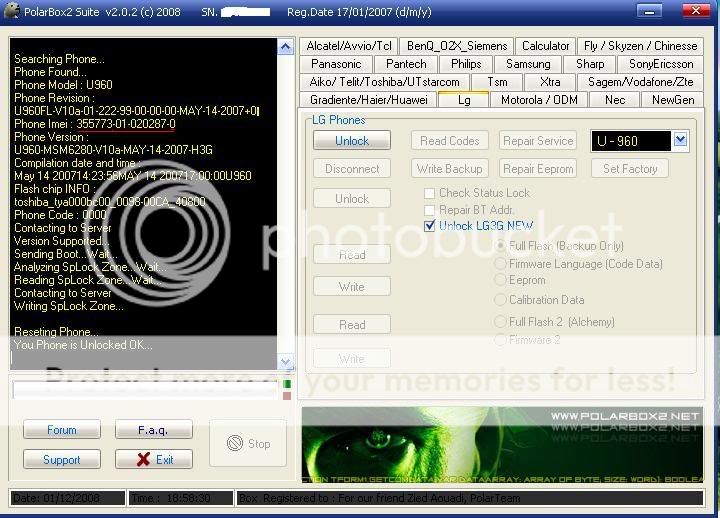The width and height of the screenshot is (720, 518).
Task: Open the Xtra tab
Action: pyautogui.click(x=550, y=82)
